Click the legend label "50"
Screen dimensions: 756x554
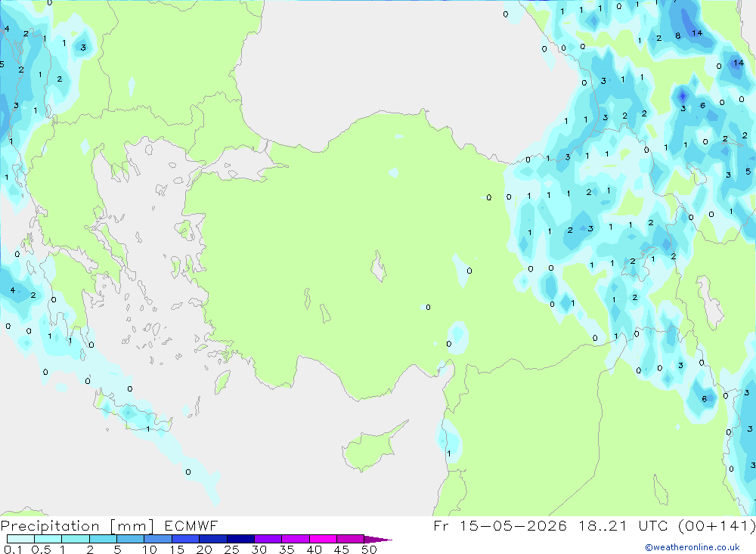369,549
